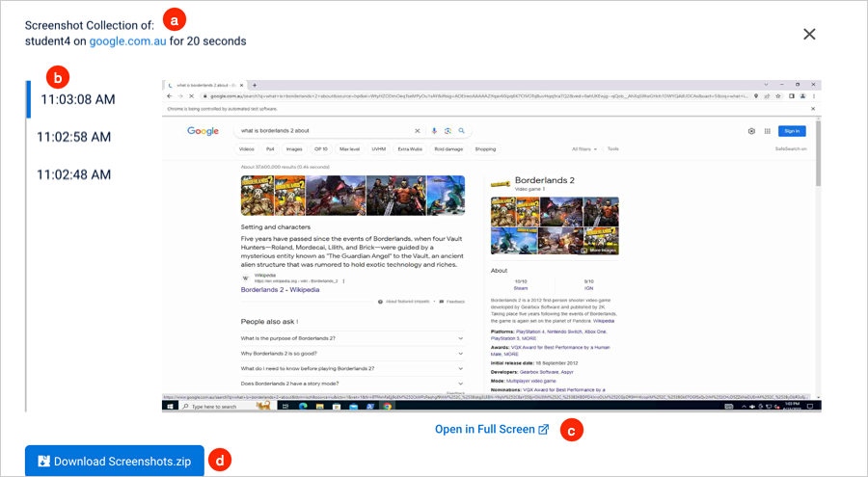Viewport: 868px width, 477px height.
Task: Select the UVHM filter chip
Action: pos(379,148)
